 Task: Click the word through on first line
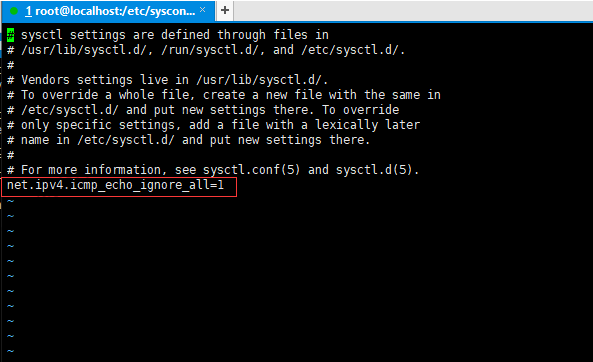(x=242, y=35)
